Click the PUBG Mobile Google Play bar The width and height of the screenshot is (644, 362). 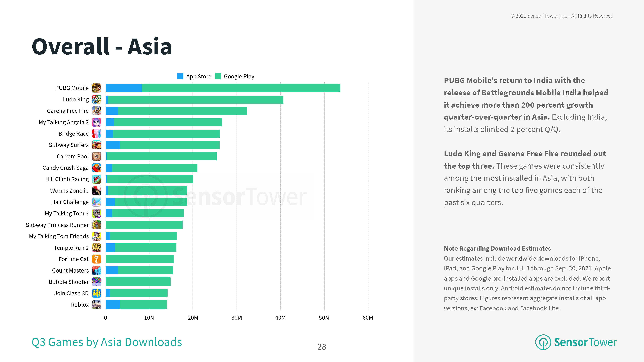[x=241, y=88]
